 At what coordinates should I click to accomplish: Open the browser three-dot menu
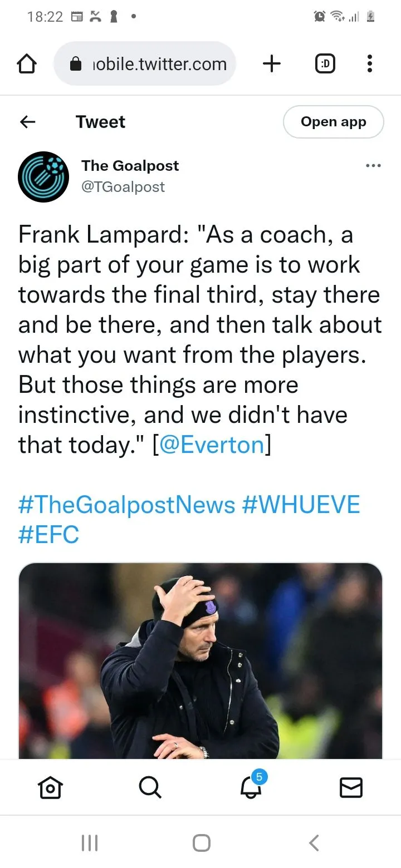(369, 65)
